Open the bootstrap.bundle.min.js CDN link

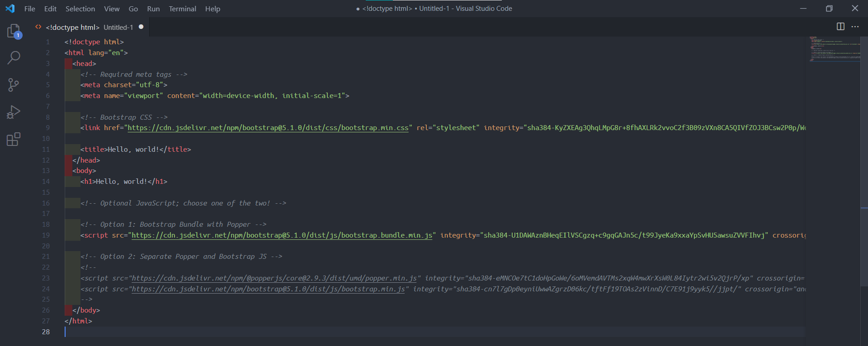(x=282, y=235)
